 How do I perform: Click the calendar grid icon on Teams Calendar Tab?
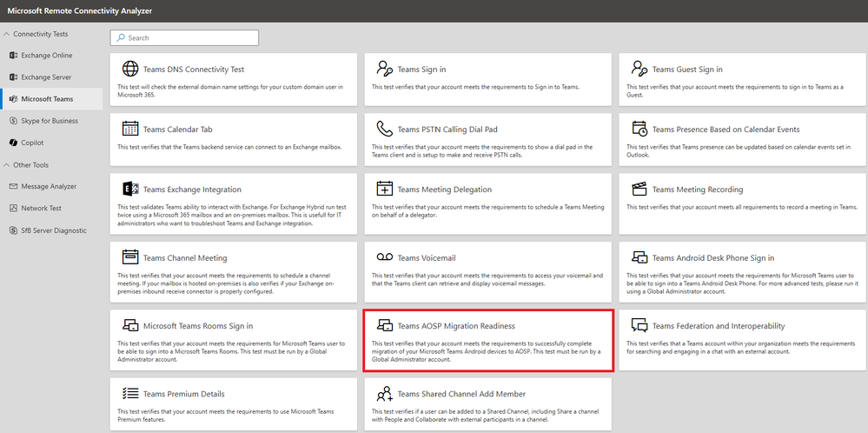click(x=129, y=129)
